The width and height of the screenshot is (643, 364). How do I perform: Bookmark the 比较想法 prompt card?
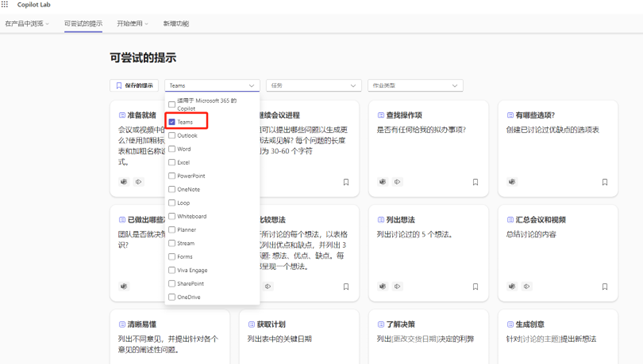coord(346,287)
